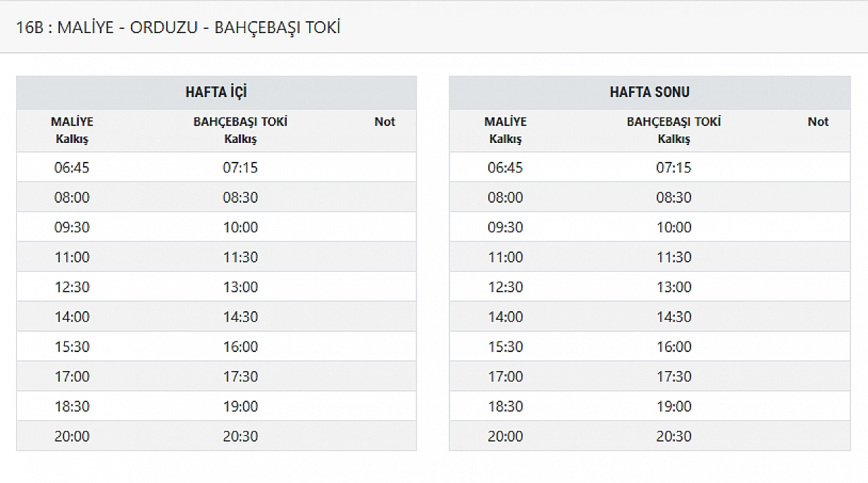Select 13:00 Bahçebaşı time in HAFTA İÇİ

[x=240, y=287]
